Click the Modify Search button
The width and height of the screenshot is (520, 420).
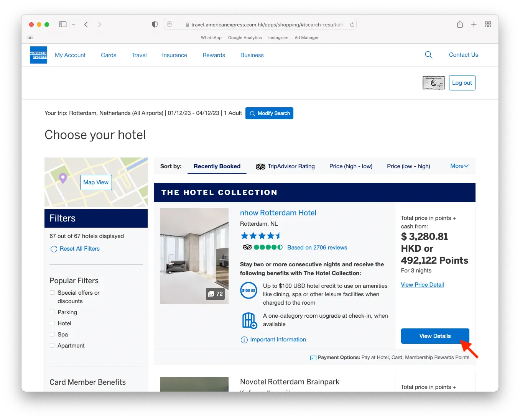(x=269, y=113)
